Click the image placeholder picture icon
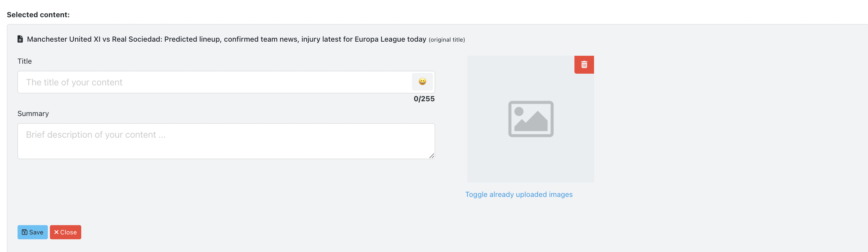 pyautogui.click(x=531, y=119)
